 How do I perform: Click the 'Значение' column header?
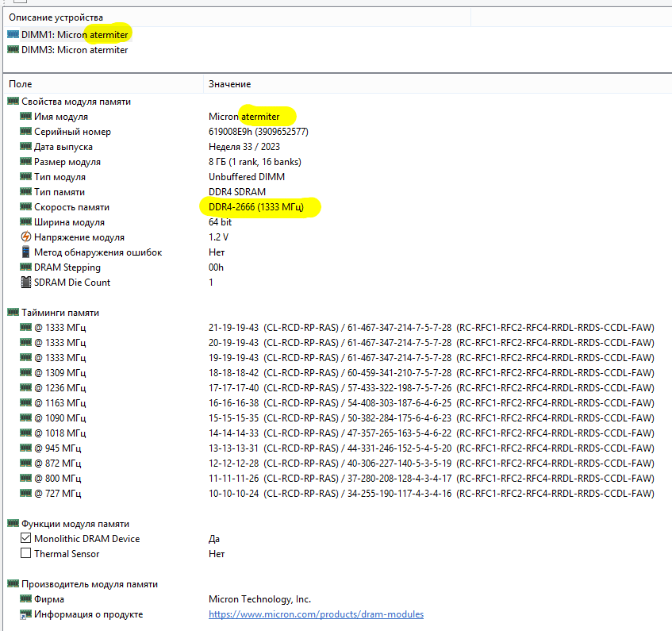(230, 84)
